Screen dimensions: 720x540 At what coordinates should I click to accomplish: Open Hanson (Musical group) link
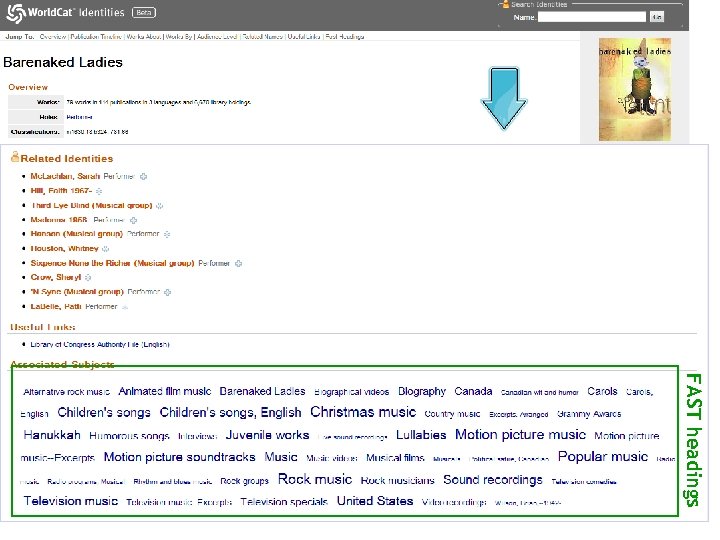click(x=77, y=234)
